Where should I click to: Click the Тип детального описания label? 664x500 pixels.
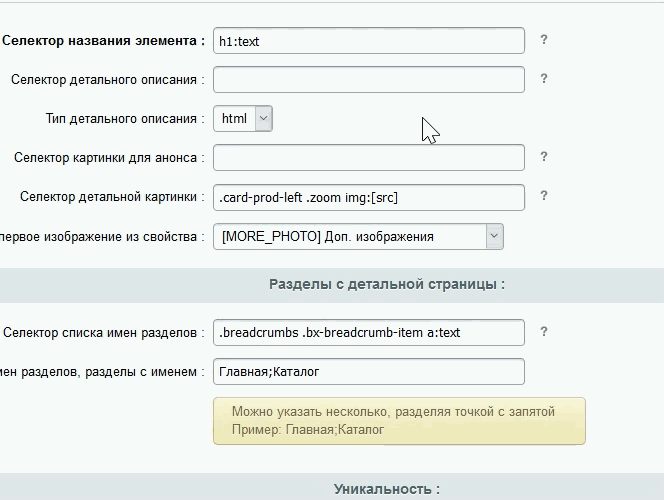tap(125, 119)
